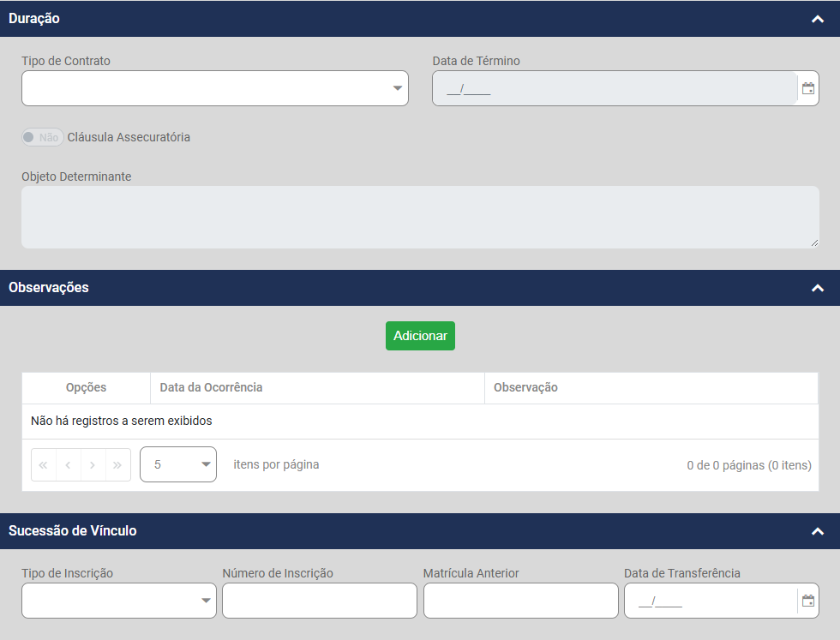Viewport: 840px width, 640px height.
Task: Click the Cláusula Assecuratória label
Action: tap(129, 137)
